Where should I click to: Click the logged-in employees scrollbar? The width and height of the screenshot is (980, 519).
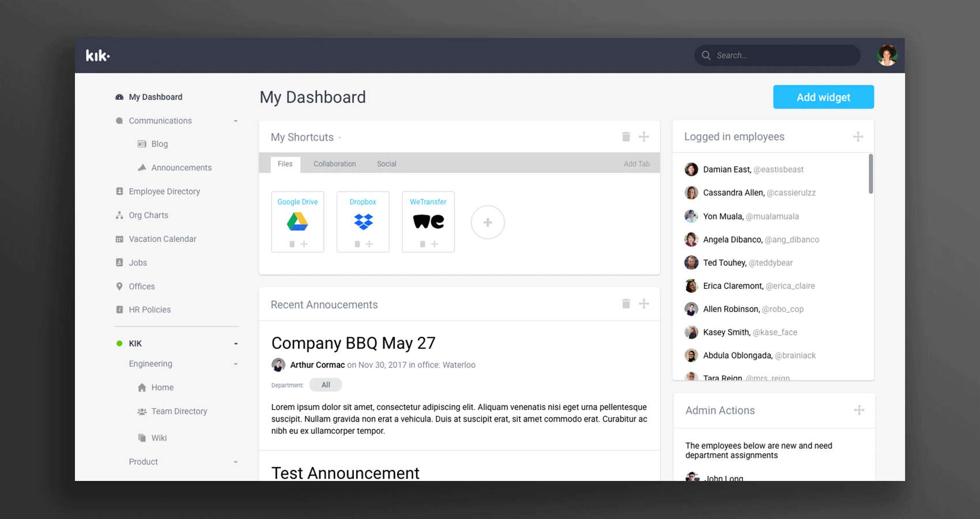point(870,174)
